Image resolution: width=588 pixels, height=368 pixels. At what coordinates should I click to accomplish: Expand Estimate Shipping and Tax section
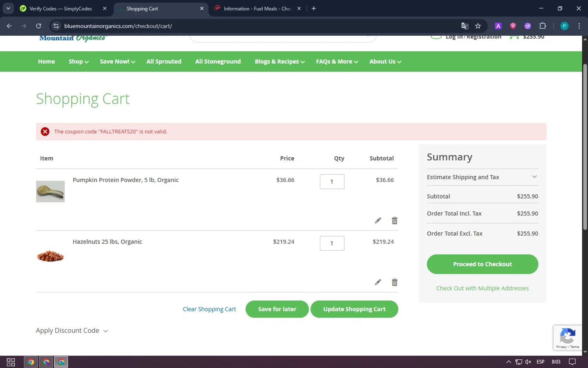click(x=482, y=177)
